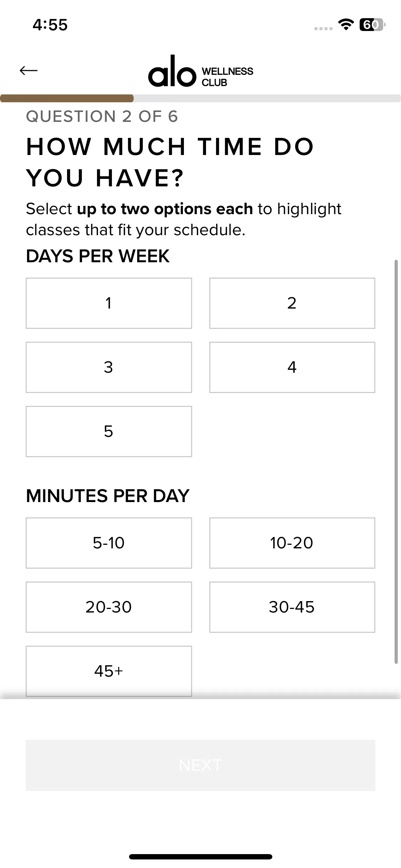Choose the 10-20 minutes option
Image resolution: width=401 pixels, height=868 pixels.
(x=292, y=543)
